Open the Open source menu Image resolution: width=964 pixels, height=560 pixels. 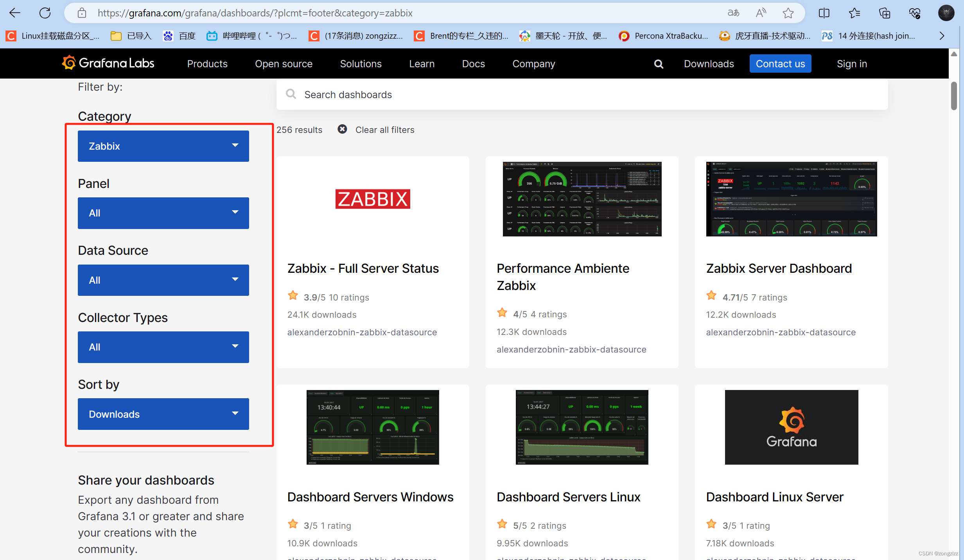coord(284,64)
